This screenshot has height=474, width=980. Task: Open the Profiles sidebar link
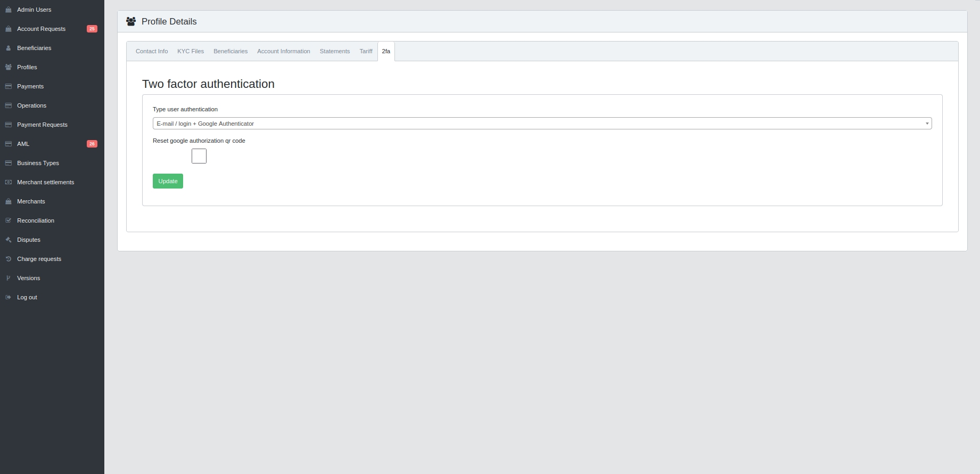27,67
